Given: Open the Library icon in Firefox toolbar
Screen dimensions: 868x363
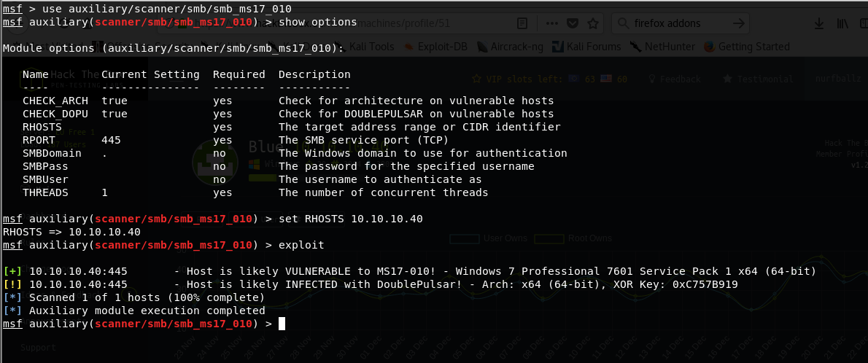Looking at the screenshot, I should [x=842, y=23].
